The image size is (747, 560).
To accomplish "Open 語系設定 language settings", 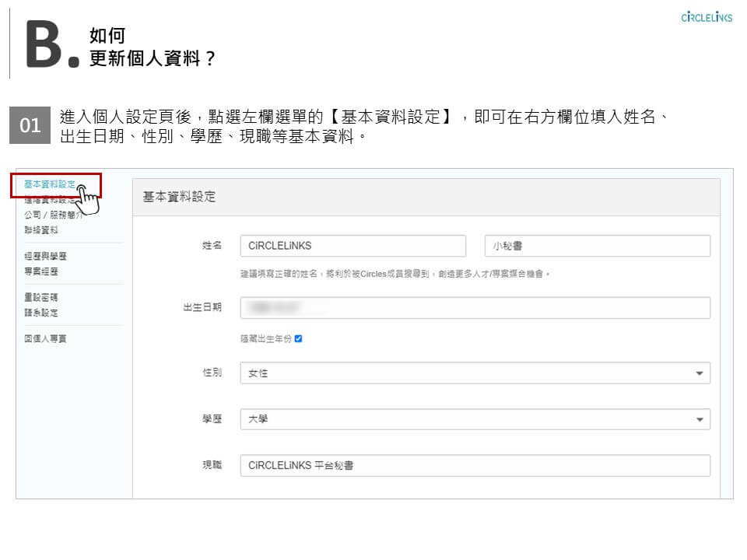I will tap(40, 313).
